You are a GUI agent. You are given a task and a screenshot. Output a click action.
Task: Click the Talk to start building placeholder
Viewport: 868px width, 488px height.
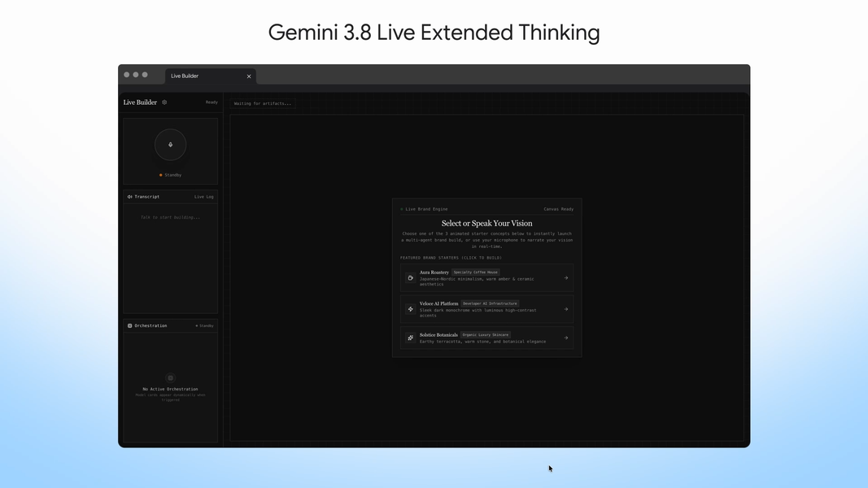click(x=171, y=217)
